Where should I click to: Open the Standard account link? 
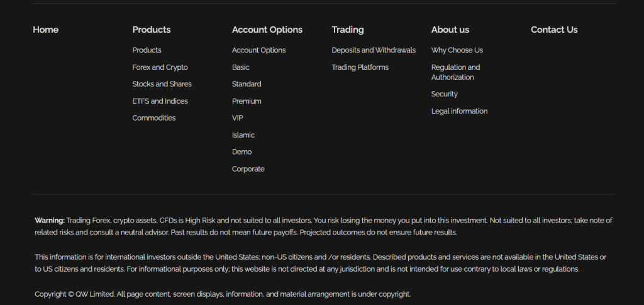click(x=247, y=84)
